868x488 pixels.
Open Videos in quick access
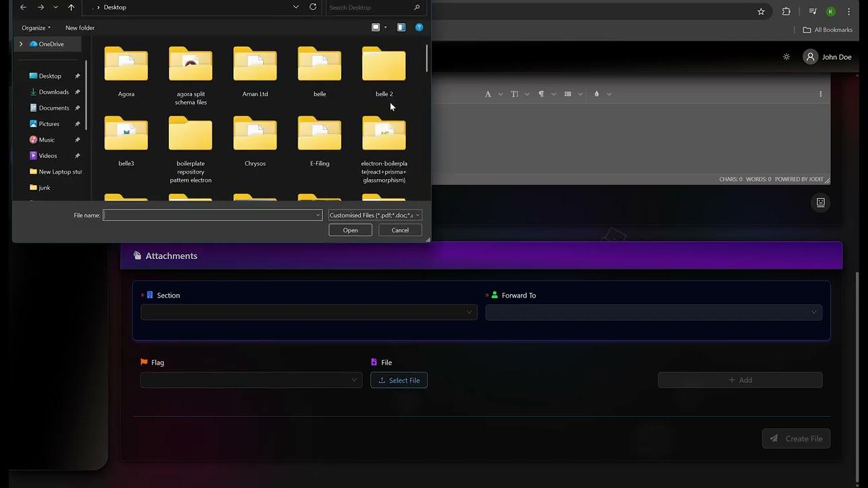pyautogui.click(x=47, y=156)
